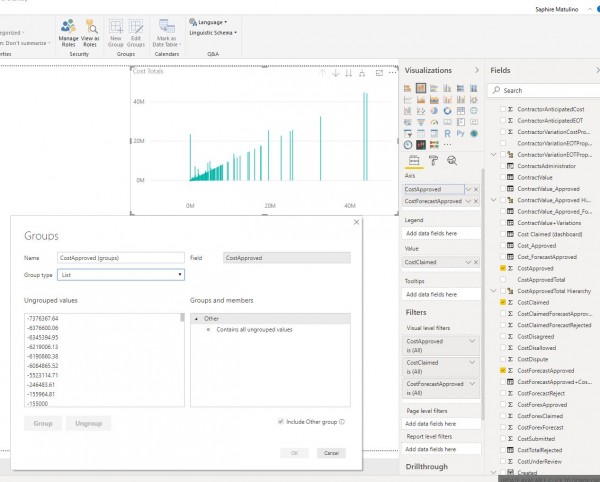Select the pie chart visualization

tap(434, 111)
